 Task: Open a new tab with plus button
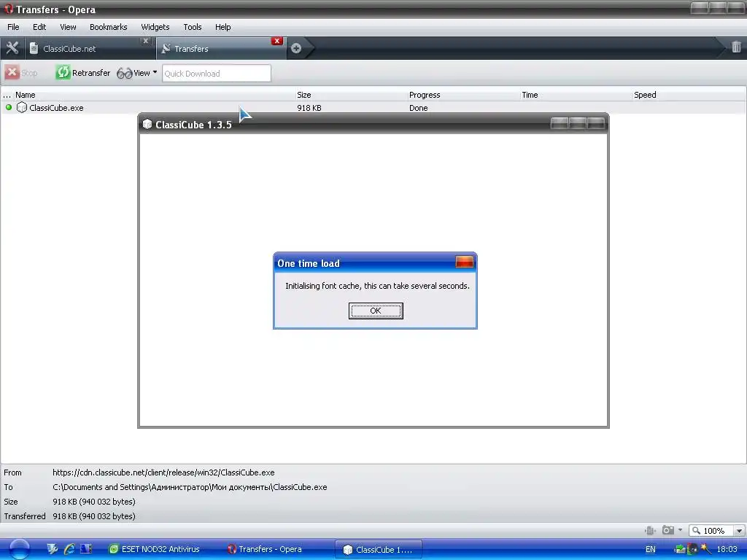[296, 48]
